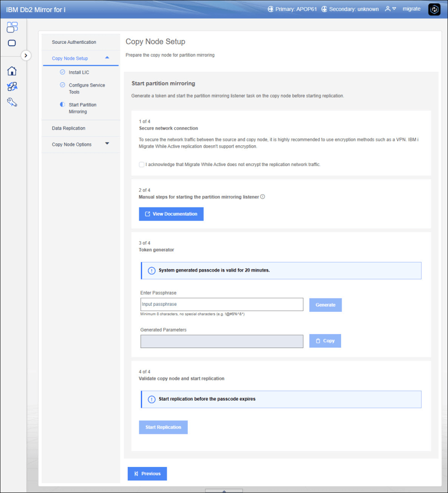Click the Start Partition Mirroring half-circle progress icon
Image resolution: width=448 pixels, height=493 pixels.
point(62,104)
